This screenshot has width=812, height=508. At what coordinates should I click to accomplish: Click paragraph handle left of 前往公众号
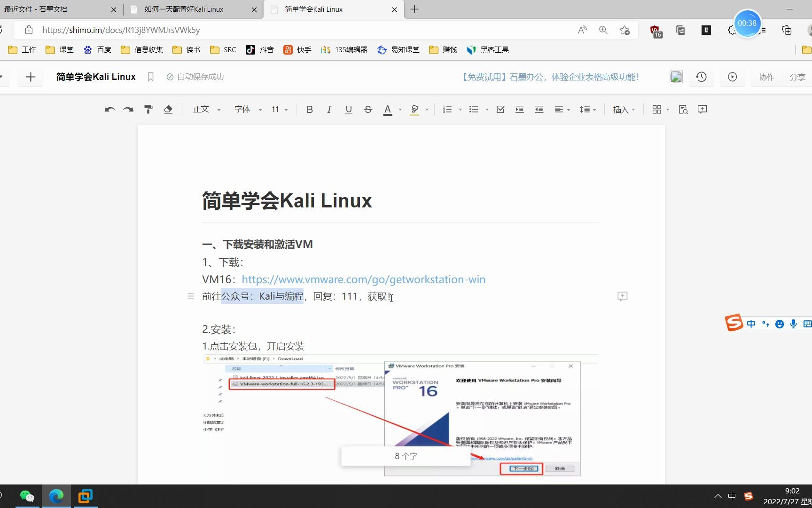pos(190,296)
